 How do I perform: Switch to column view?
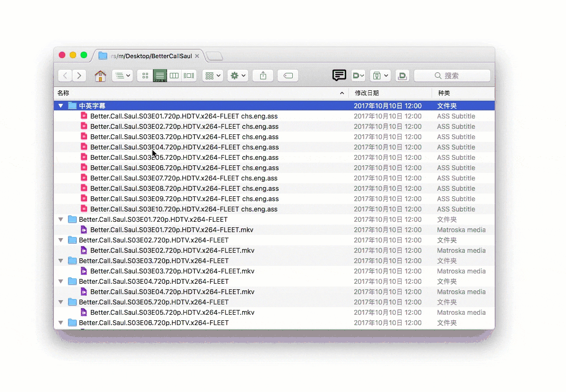(174, 76)
